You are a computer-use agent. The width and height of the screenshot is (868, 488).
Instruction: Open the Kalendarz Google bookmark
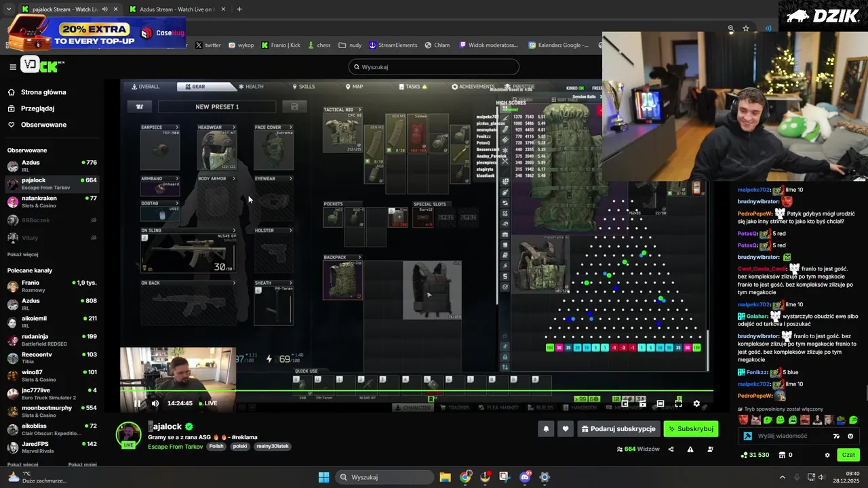[x=558, y=45]
